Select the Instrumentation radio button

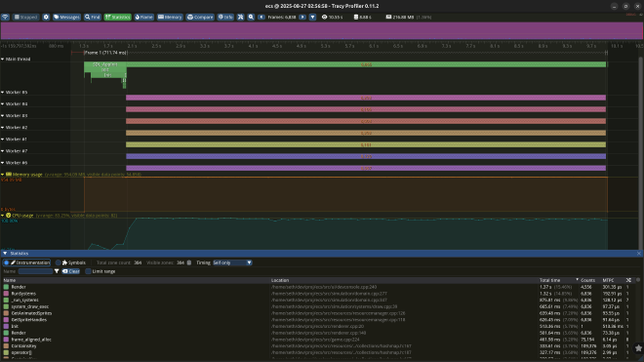[x=6, y=262]
